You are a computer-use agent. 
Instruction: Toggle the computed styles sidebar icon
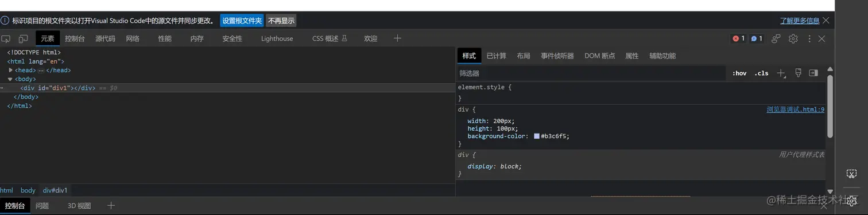pyautogui.click(x=813, y=73)
